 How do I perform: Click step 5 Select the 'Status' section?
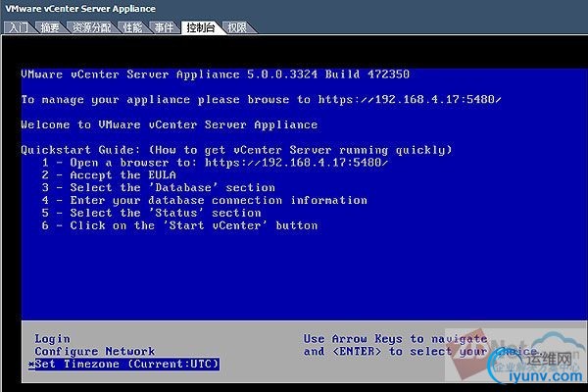[x=152, y=213]
